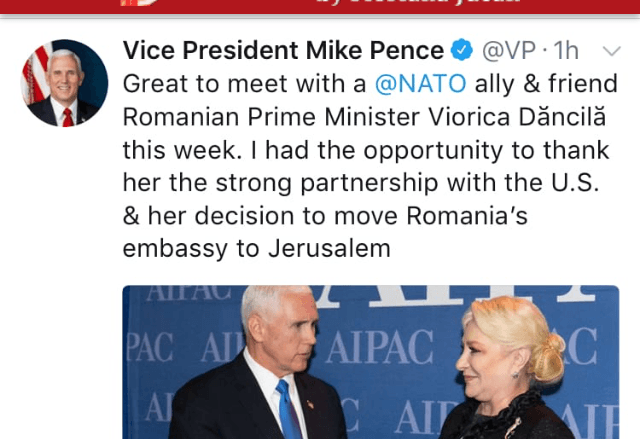Open the attached AIPAC meeting photo
Screen dimensions: 640x439
tap(371, 362)
